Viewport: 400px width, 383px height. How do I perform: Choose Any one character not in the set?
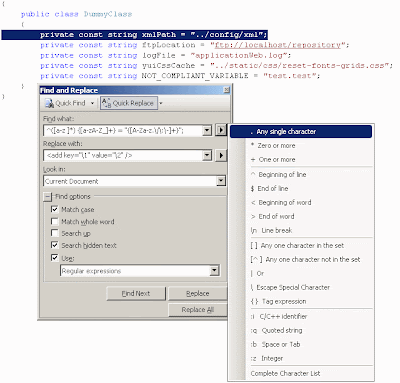coord(301,260)
